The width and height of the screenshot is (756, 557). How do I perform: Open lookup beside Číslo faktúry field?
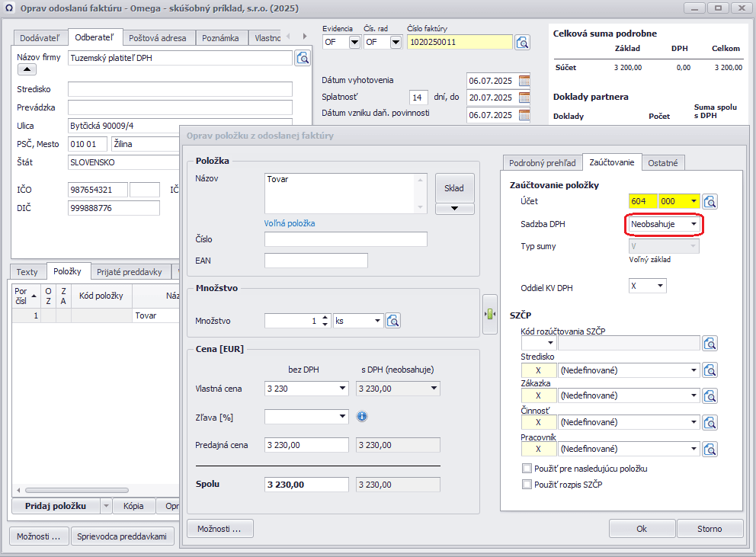522,42
